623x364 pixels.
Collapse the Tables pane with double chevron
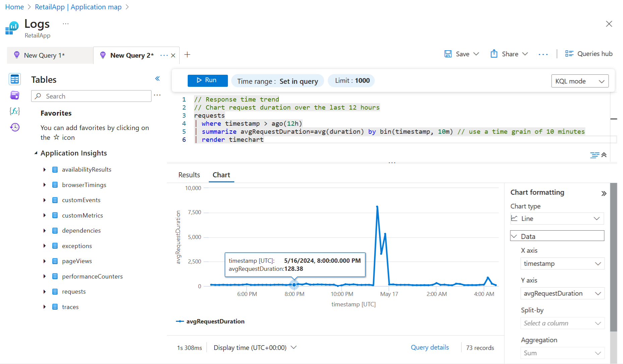coord(157,79)
